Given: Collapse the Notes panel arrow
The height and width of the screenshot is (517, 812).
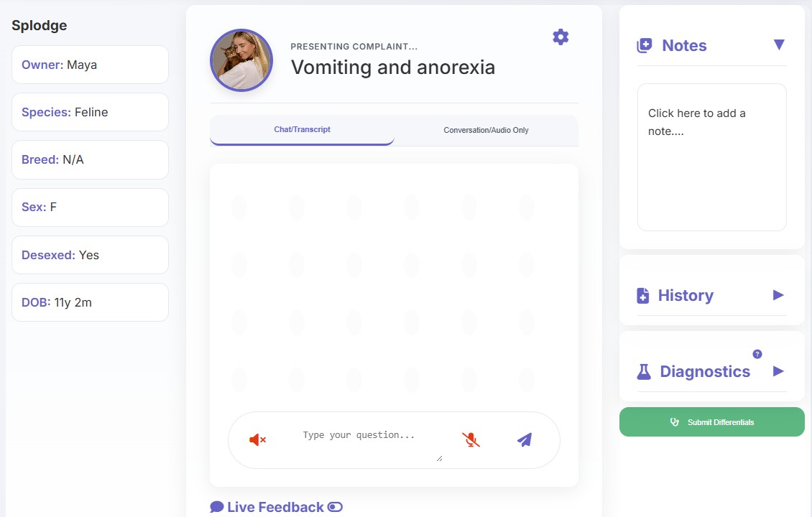Looking at the screenshot, I should [779, 45].
